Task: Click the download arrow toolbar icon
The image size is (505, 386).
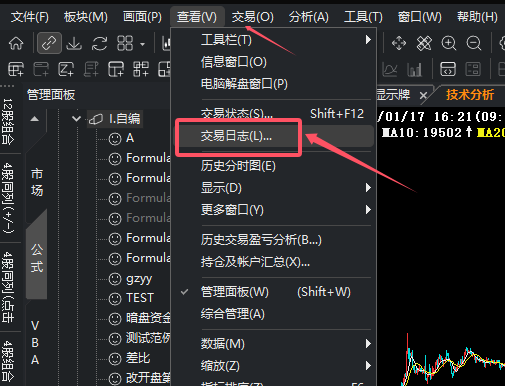Action: 74,43
